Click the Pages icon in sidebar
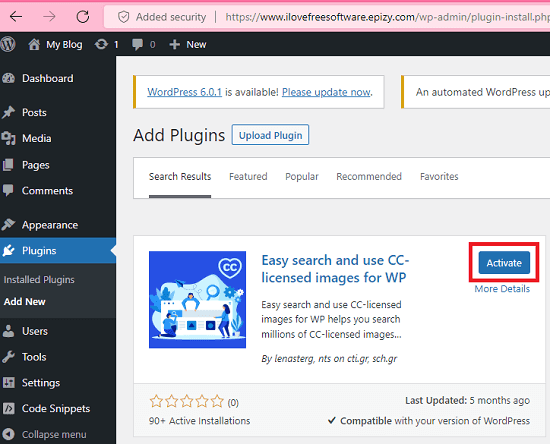 pyautogui.click(x=8, y=164)
